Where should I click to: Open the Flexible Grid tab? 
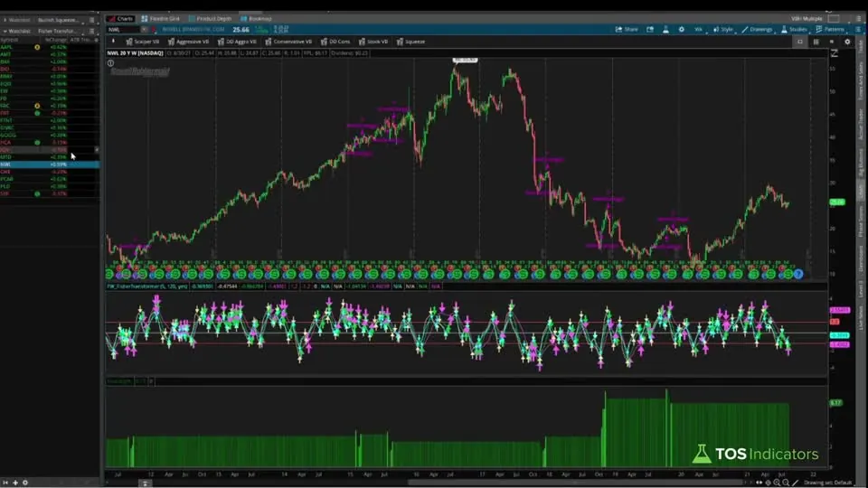coord(161,18)
